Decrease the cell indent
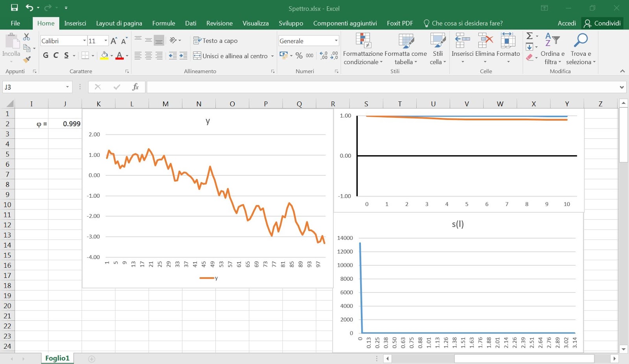This screenshot has height=364, width=629. point(173,56)
